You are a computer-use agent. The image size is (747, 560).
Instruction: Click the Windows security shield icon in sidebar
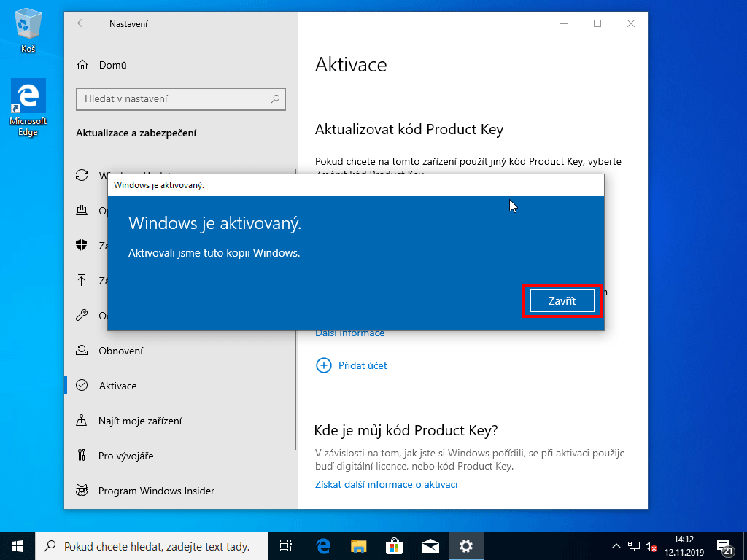pos(82,245)
